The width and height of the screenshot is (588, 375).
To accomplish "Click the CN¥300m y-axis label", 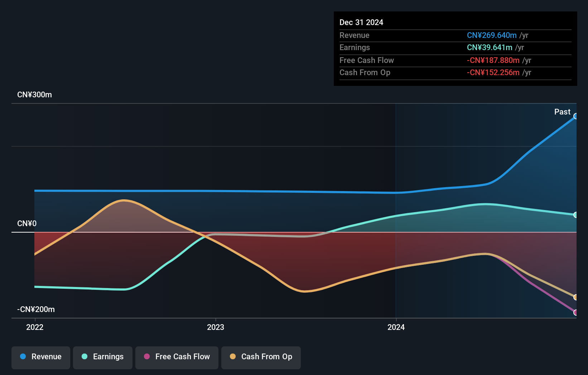I will (34, 95).
